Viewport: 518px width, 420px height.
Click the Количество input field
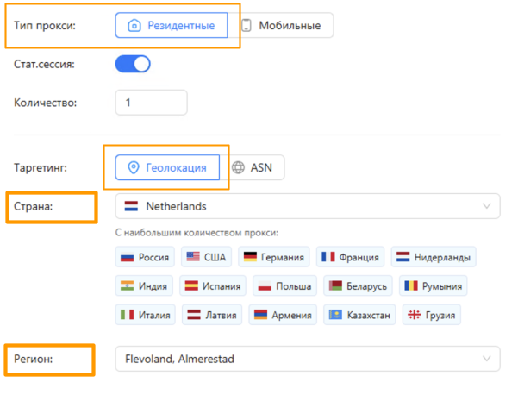151,103
